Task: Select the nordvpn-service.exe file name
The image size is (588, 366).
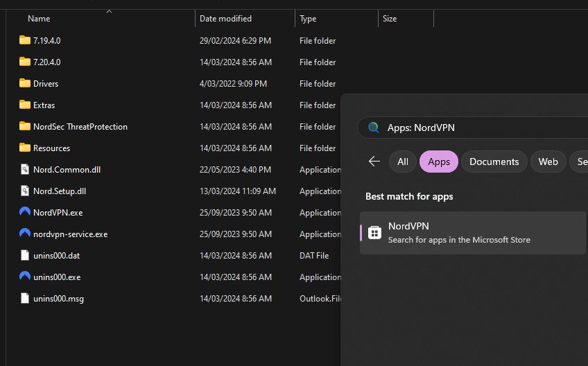Action: point(70,234)
